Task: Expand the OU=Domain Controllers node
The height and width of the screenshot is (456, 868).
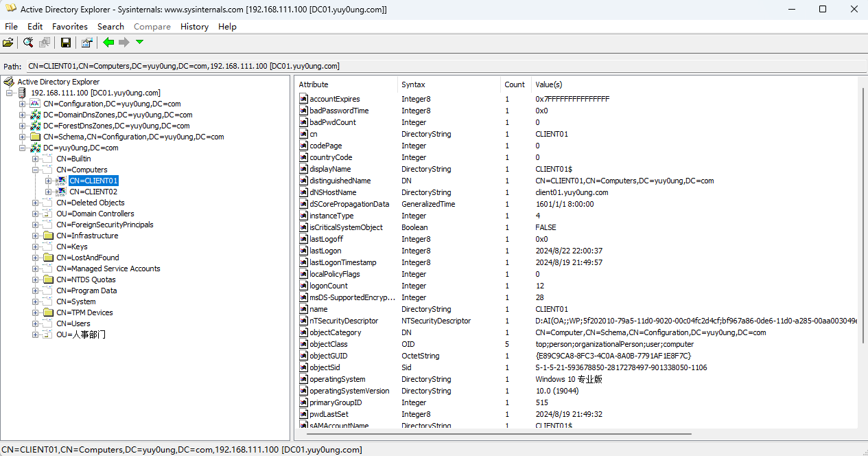Action: (x=35, y=214)
